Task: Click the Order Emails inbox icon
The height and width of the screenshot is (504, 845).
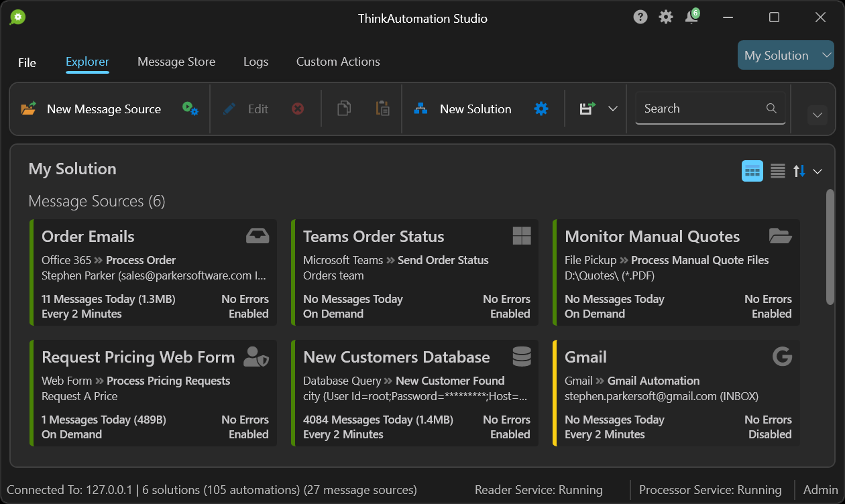Action: point(258,236)
